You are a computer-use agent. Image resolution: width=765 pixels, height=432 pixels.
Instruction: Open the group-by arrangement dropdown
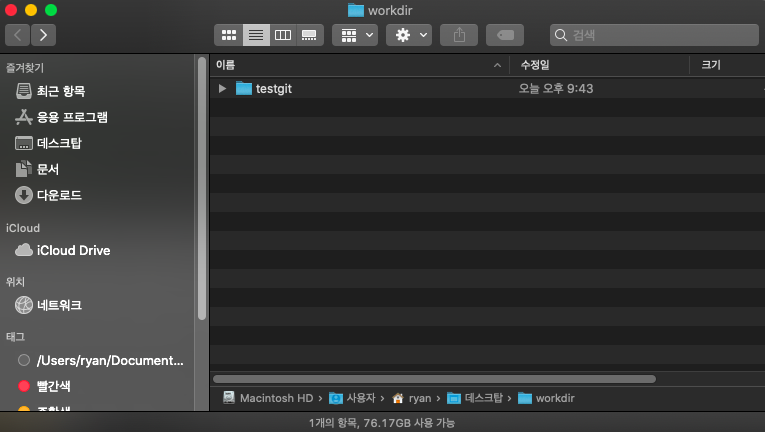pyautogui.click(x=355, y=35)
